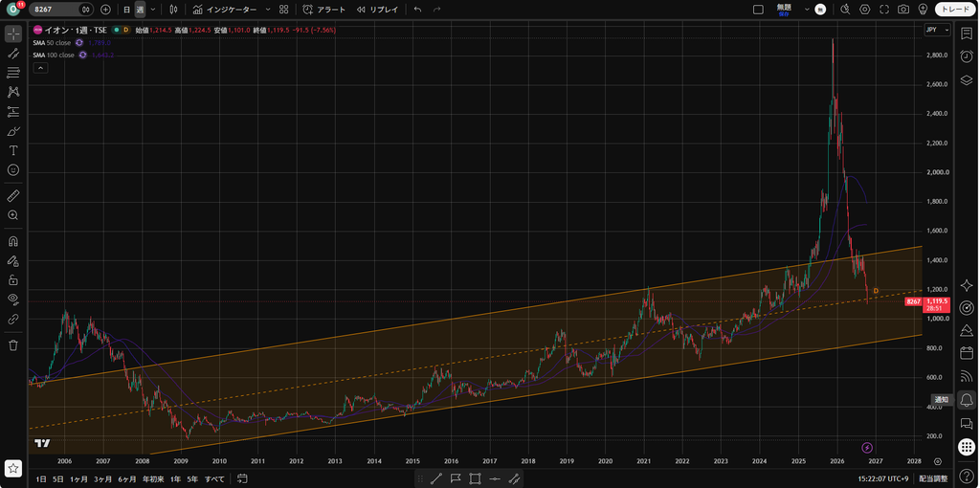The width and height of the screenshot is (980, 488).
Task: Select the 年初来 time range
Action: coord(153,479)
